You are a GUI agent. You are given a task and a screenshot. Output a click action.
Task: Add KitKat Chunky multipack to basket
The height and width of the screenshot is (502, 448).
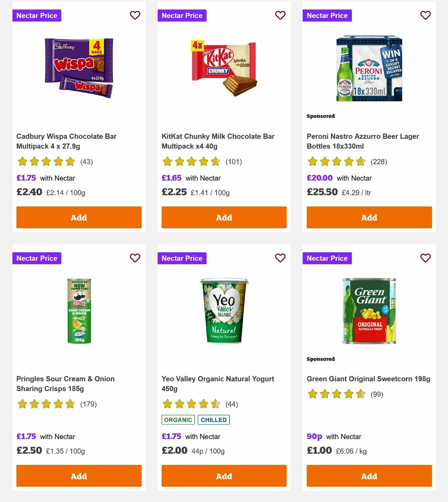click(x=224, y=217)
